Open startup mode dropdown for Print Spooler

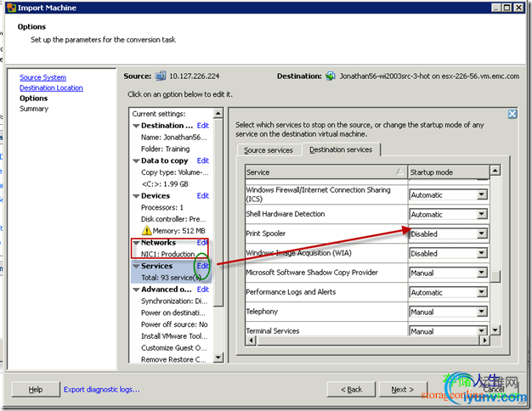coord(482,234)
